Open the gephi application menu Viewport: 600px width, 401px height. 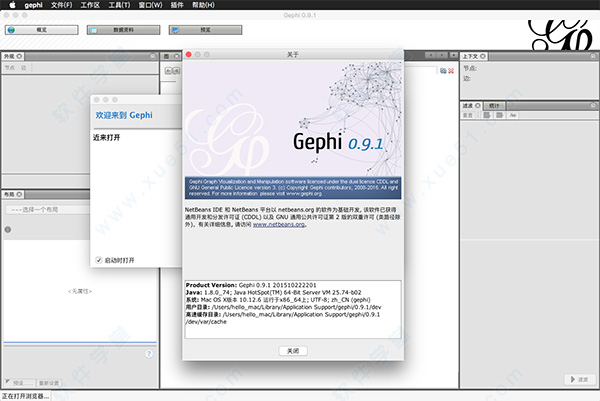pos(33,5)
